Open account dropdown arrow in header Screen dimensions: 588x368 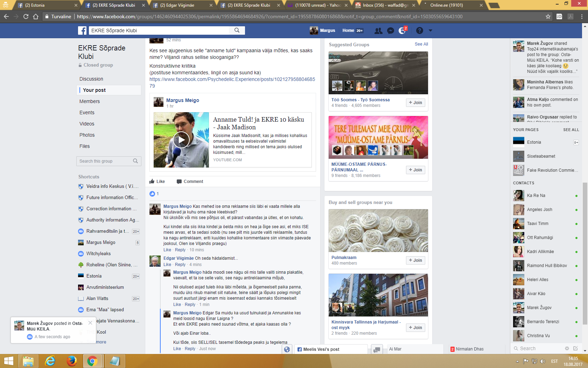(x=430, y=31)
